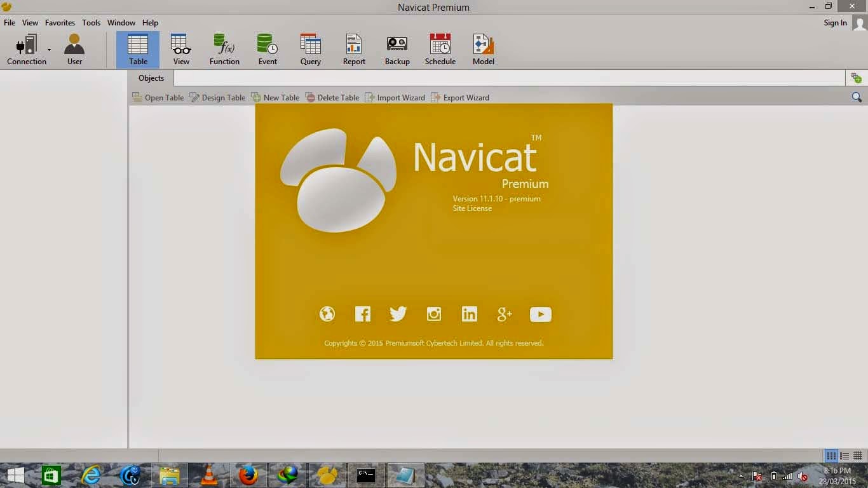
Task: Open the Command Prompt taskbar icon
Action: [366, 475]
